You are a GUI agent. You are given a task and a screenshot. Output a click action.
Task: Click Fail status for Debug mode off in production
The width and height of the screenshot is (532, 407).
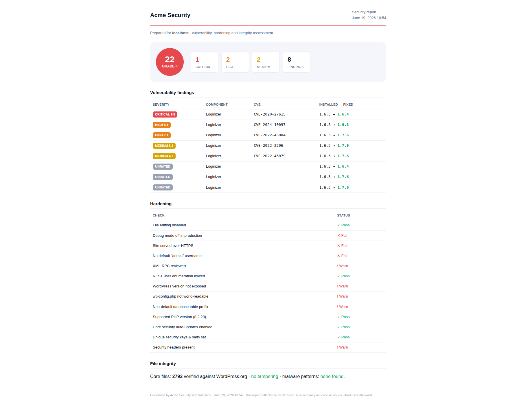[x=342, y=236]
